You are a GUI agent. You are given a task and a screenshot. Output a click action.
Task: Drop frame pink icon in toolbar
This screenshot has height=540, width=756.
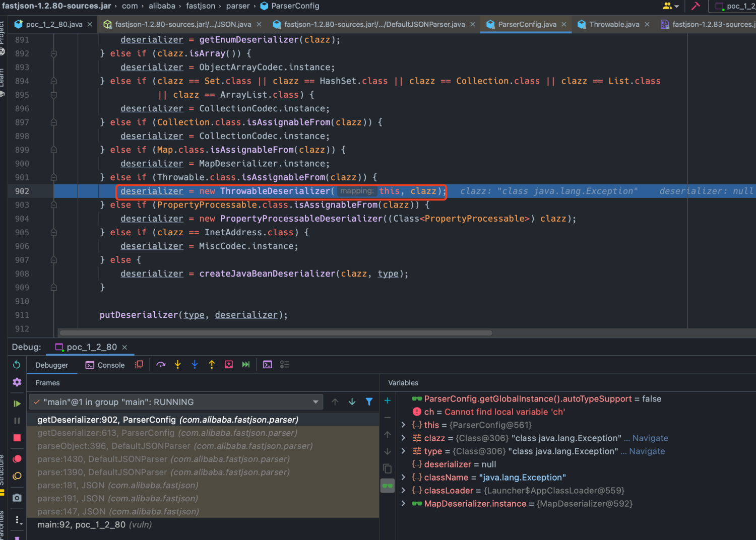click(229, 365)
